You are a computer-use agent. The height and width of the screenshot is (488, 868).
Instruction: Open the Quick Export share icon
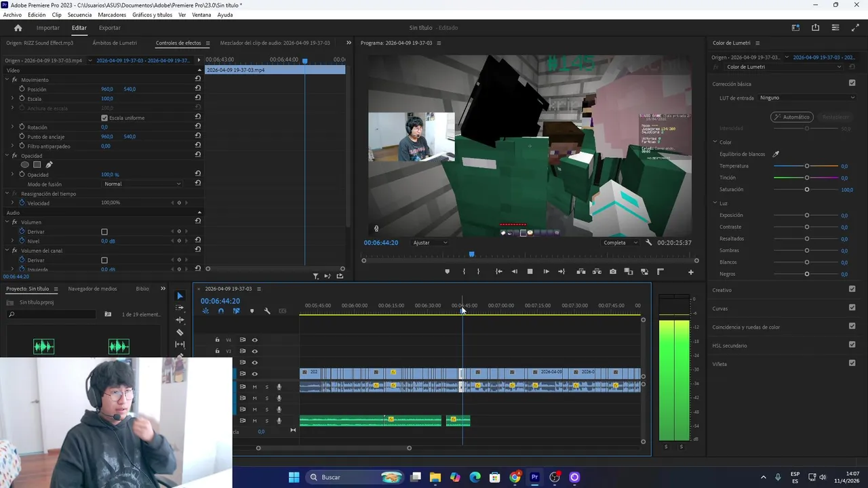[x=815, y=28]
